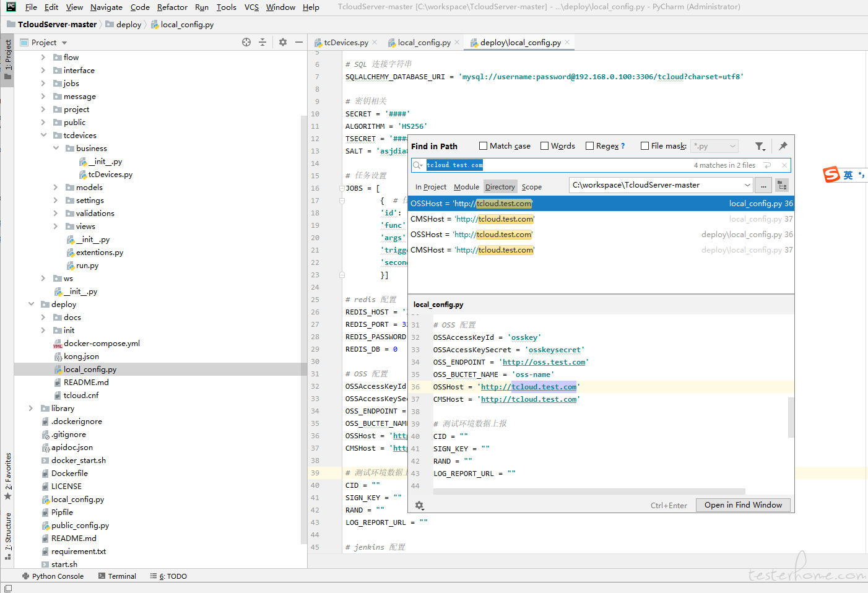Image resolution: width=868 pixels, height=593 pixels.
Task: Collapse the deploy folder
Action: [x=31, y=304]
